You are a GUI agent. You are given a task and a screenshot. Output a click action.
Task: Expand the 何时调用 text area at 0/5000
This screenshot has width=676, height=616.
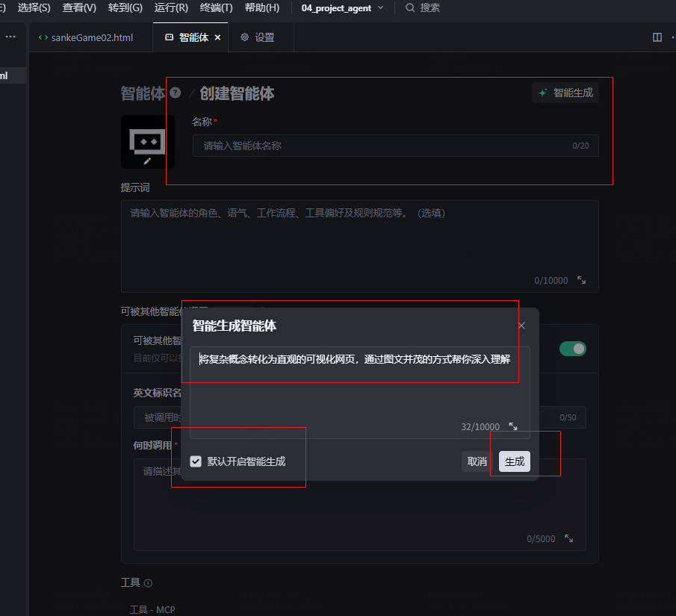pyautogui.click(x=568, y=538)
